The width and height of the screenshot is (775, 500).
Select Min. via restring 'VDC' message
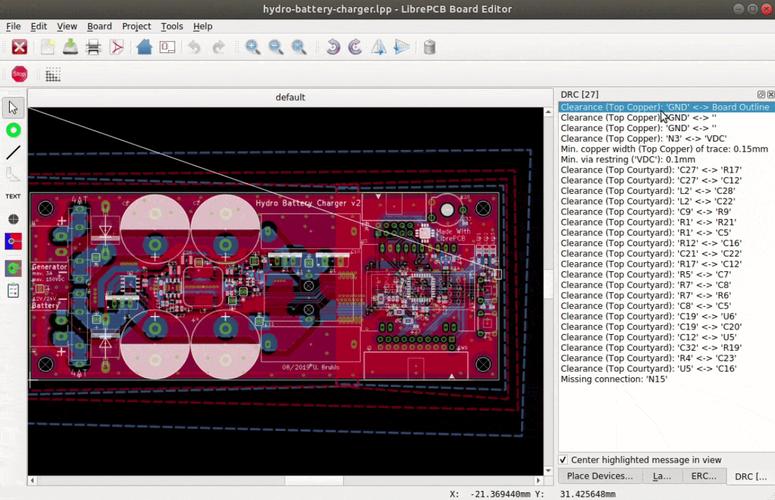click(667, 160)
